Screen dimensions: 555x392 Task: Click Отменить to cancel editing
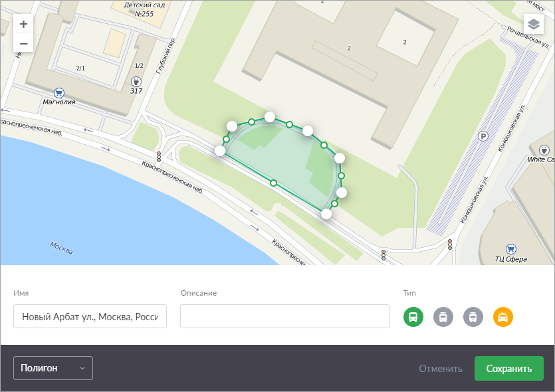pyautogui.click(x=440, y=369)
